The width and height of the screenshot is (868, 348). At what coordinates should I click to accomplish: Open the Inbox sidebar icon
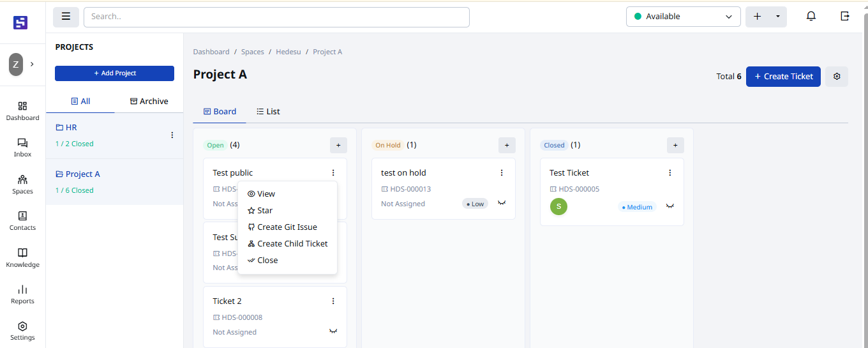22,148
